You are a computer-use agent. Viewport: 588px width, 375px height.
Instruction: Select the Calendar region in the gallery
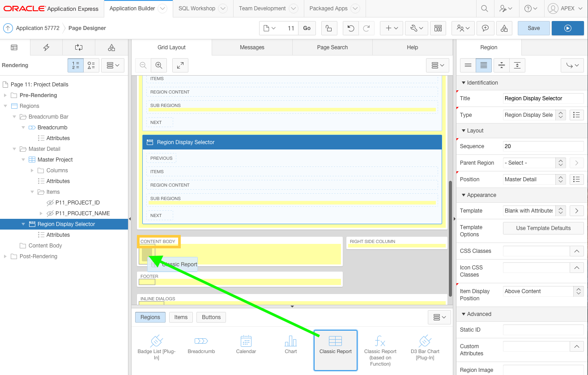pyautogui.click(x=246, y=345)
